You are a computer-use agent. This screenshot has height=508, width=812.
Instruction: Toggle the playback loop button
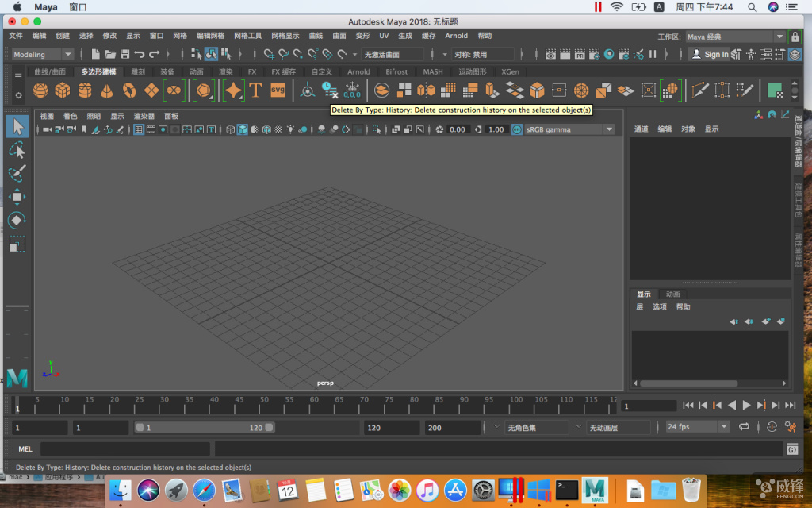[x=744, y=426]
